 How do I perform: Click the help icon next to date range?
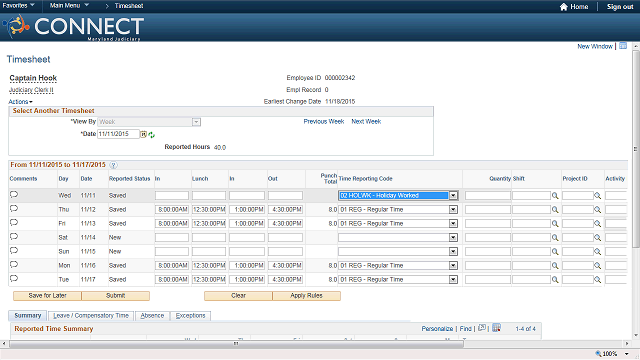tap(113, 165)
